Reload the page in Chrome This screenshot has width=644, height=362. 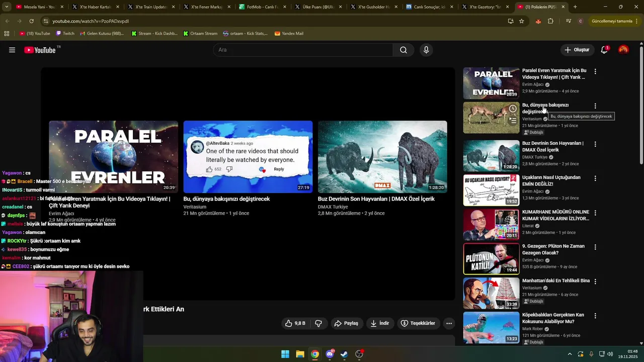pyautogui.click(x=31, y=21)
